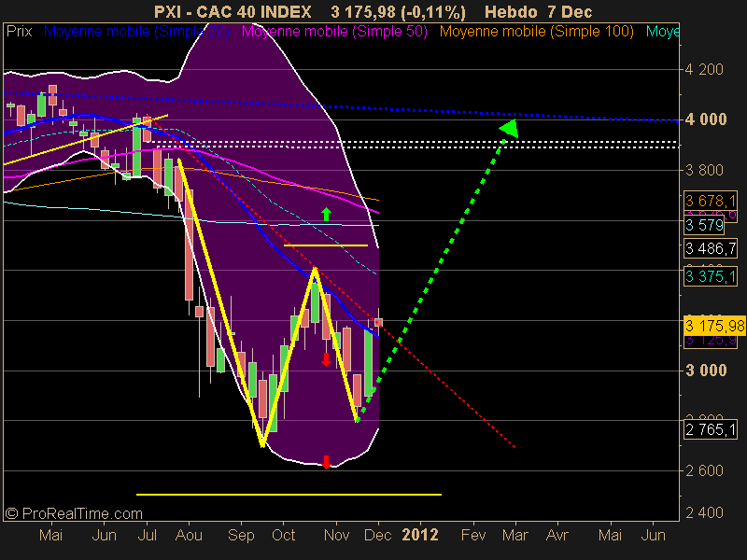This screenshot has width=747, height=560.
Task: Click the '2 600' price axis label
Action: click(704, 470)
